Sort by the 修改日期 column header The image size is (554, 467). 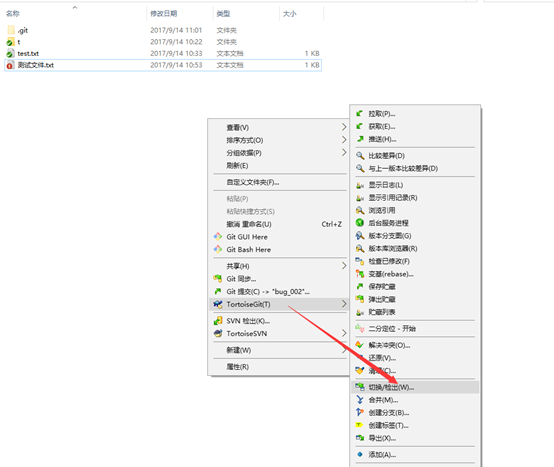(164, 13)
